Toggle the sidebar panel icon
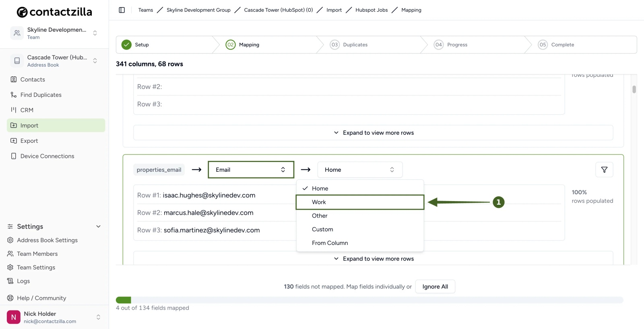 pos(122,10)
